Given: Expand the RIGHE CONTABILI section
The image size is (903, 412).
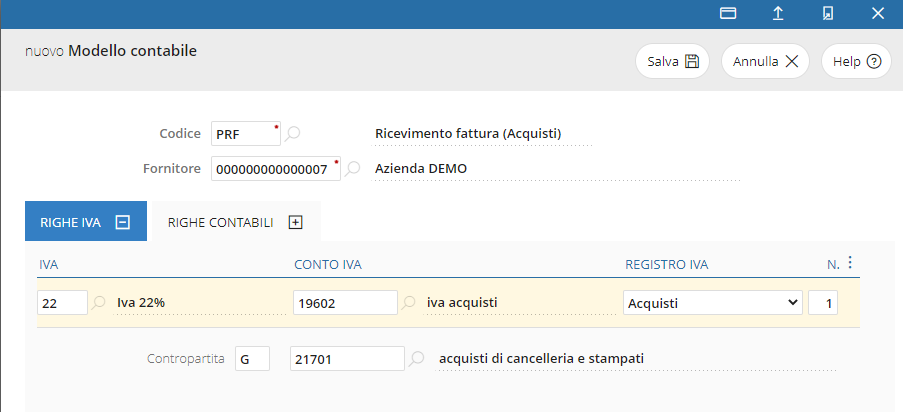Looking at the screenshot, I should tap(295, 222).
